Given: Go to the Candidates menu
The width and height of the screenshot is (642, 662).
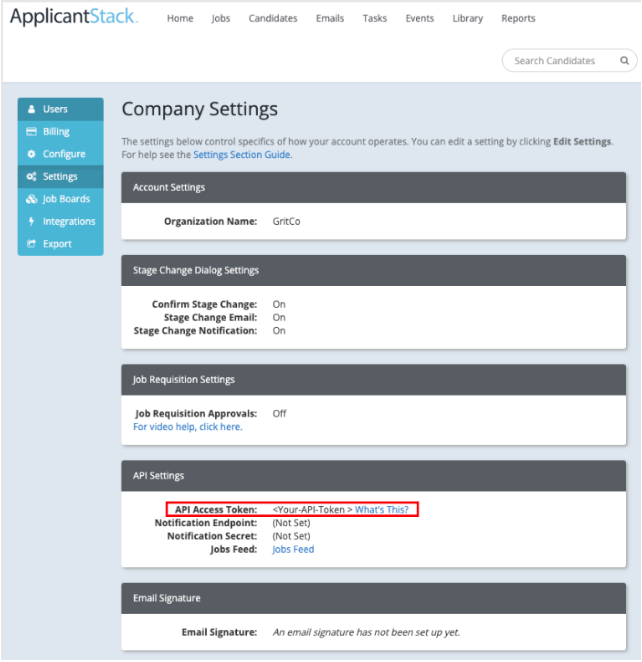Looking at the screenshot, I should point(273,19).
